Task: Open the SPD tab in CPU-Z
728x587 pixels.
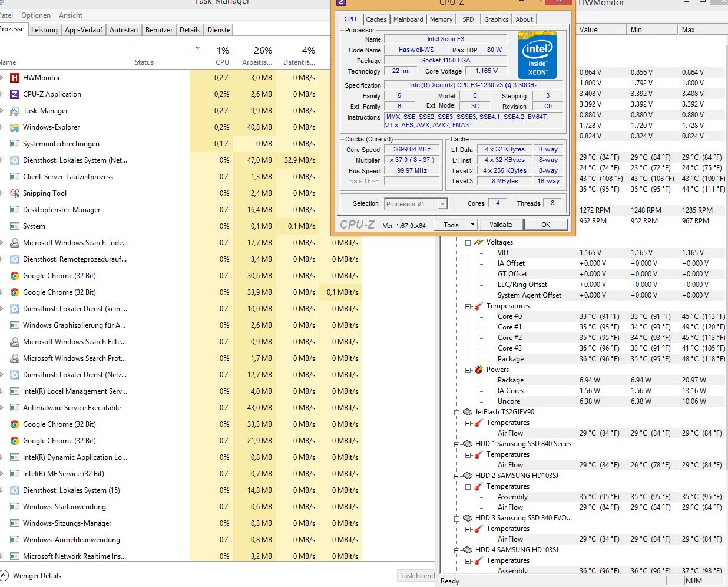Action: (x=468, y=19)
